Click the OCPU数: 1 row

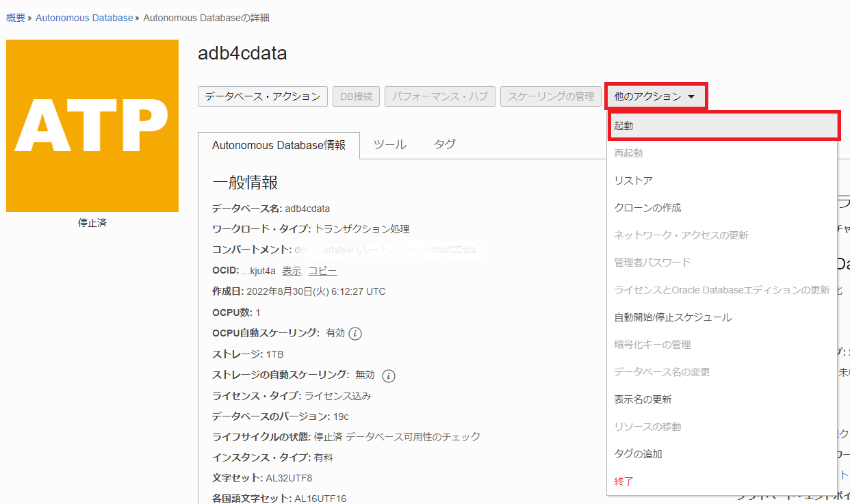point(236,313)
